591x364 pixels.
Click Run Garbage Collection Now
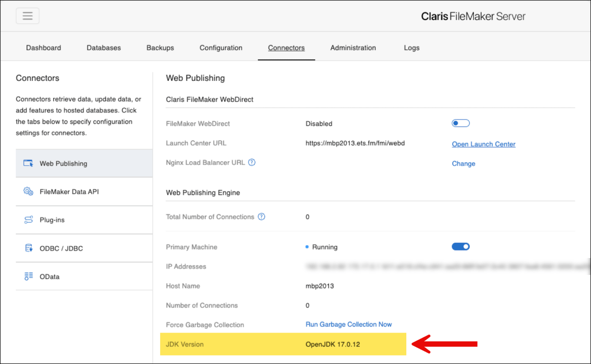click(x=348, y=324)
